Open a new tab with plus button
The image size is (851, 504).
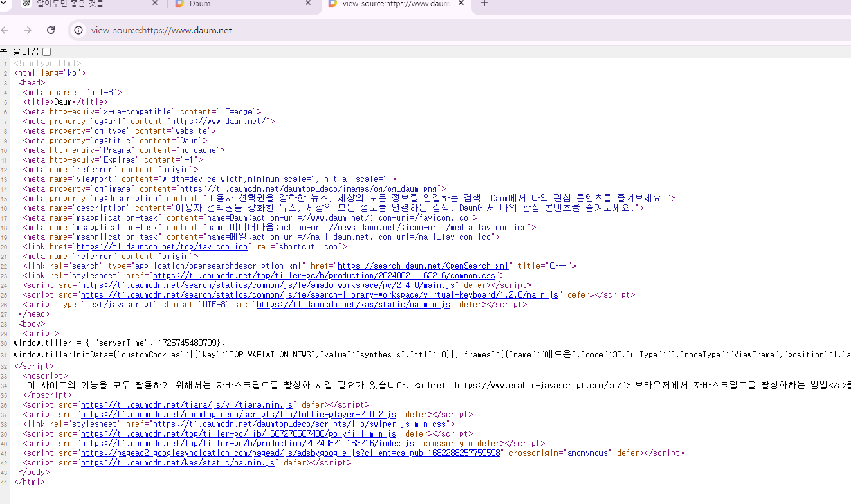(484, 3)
